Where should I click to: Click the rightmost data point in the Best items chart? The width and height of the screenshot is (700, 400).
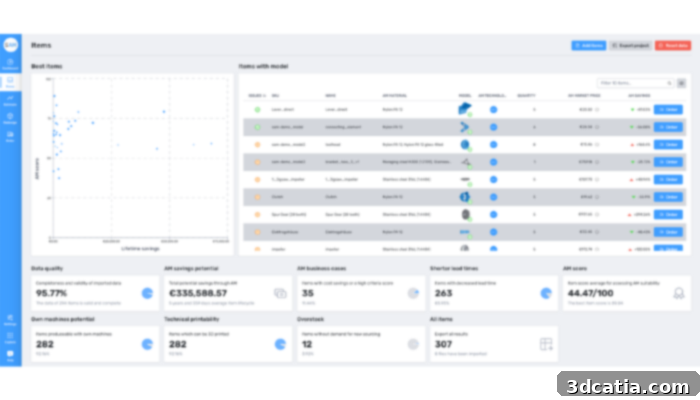tap(211, 144)
